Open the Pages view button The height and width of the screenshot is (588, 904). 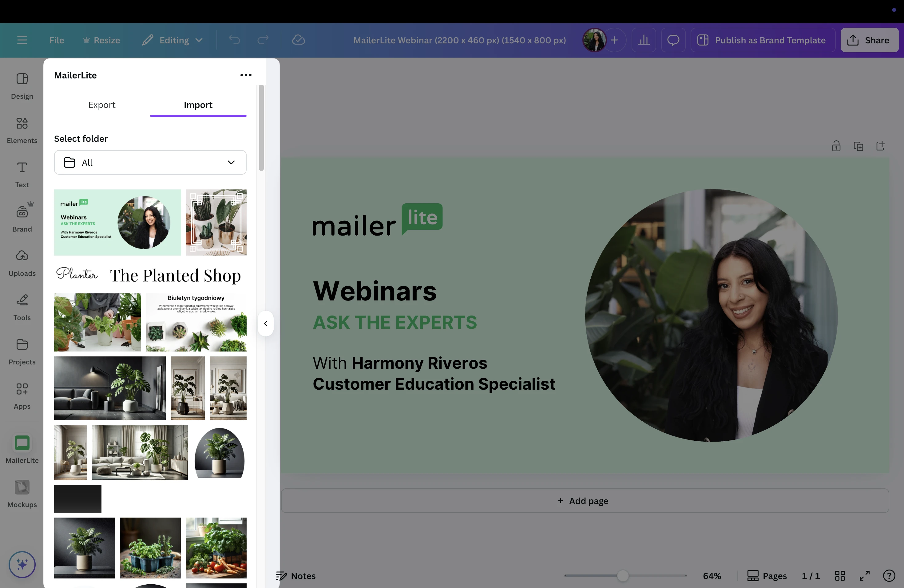(x=767, y=576)
